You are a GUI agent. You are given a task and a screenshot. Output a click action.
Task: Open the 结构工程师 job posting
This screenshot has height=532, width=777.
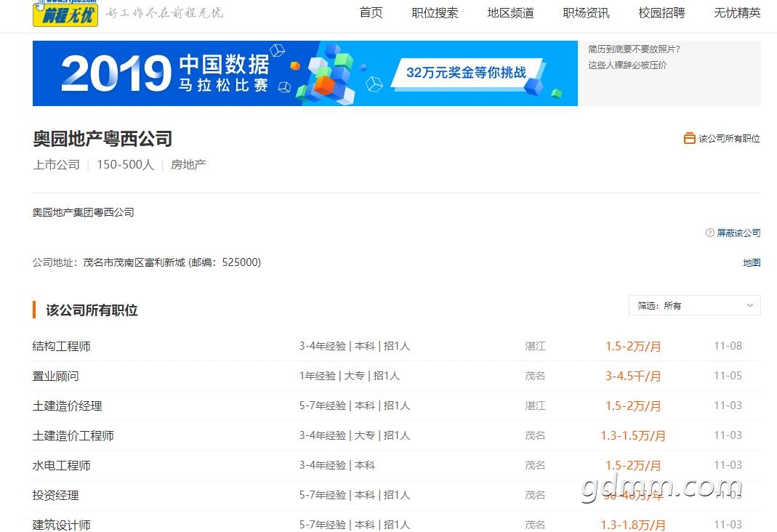[x=62, y=346]
